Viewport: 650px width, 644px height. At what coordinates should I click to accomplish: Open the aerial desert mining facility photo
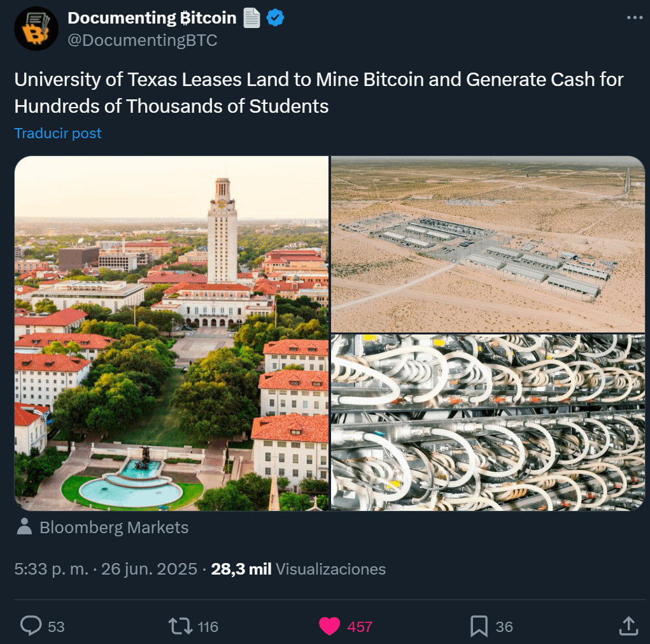(488, 244)
